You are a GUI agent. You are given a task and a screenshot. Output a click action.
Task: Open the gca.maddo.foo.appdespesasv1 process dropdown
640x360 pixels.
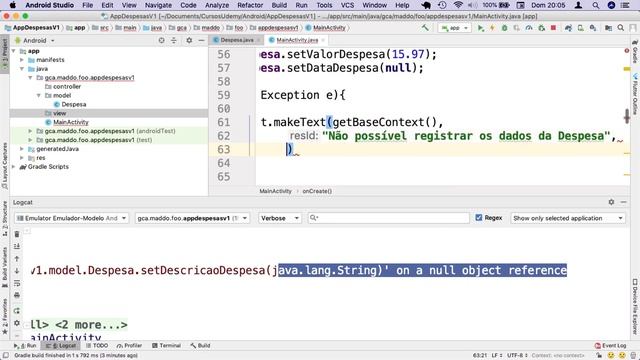[192, 218]
